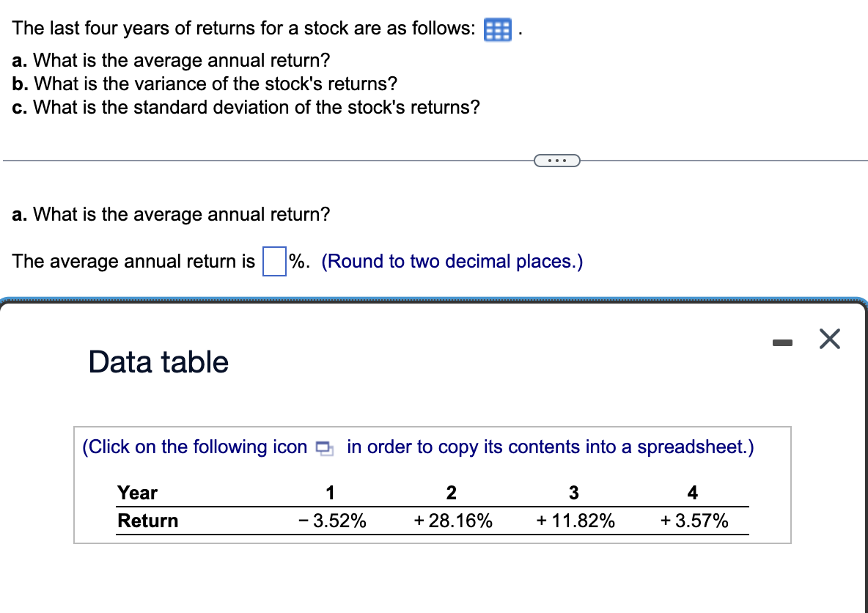Select the 'Data table' title
Viewport: 868px width, 613px height.
pyautogui.click(x=158, y=361)
